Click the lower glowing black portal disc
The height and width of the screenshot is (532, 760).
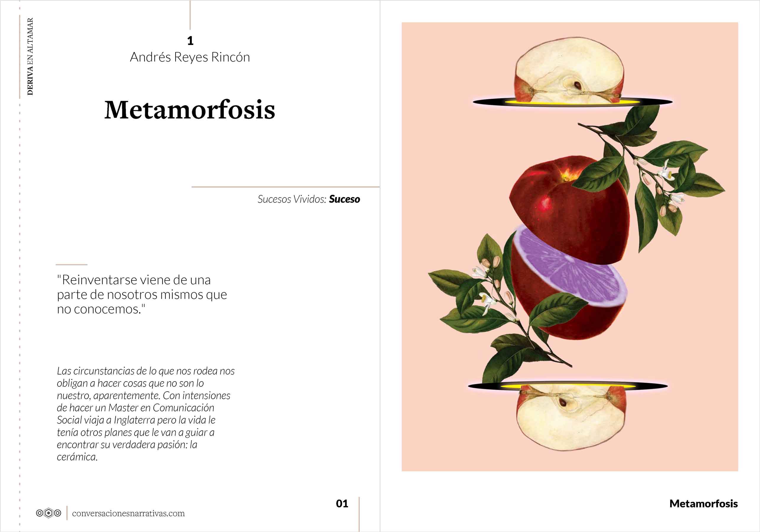tap(568, 386)
